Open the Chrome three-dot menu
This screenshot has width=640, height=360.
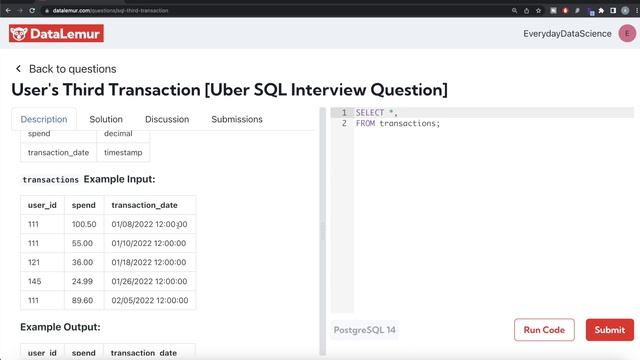click(x=637, y=11)
